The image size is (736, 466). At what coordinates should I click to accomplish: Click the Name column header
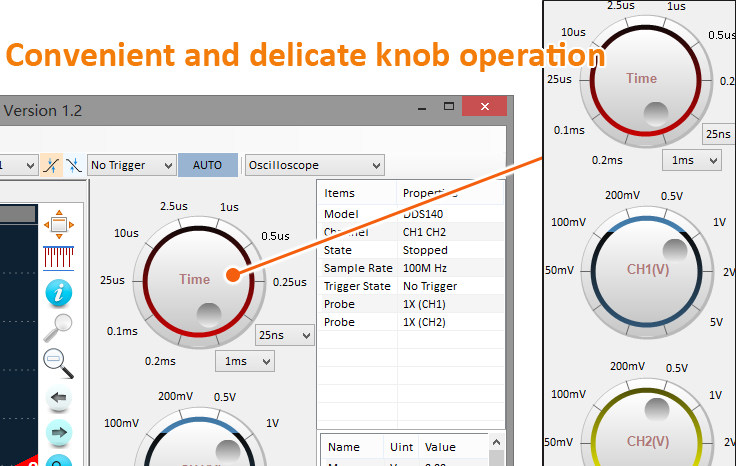344,447
